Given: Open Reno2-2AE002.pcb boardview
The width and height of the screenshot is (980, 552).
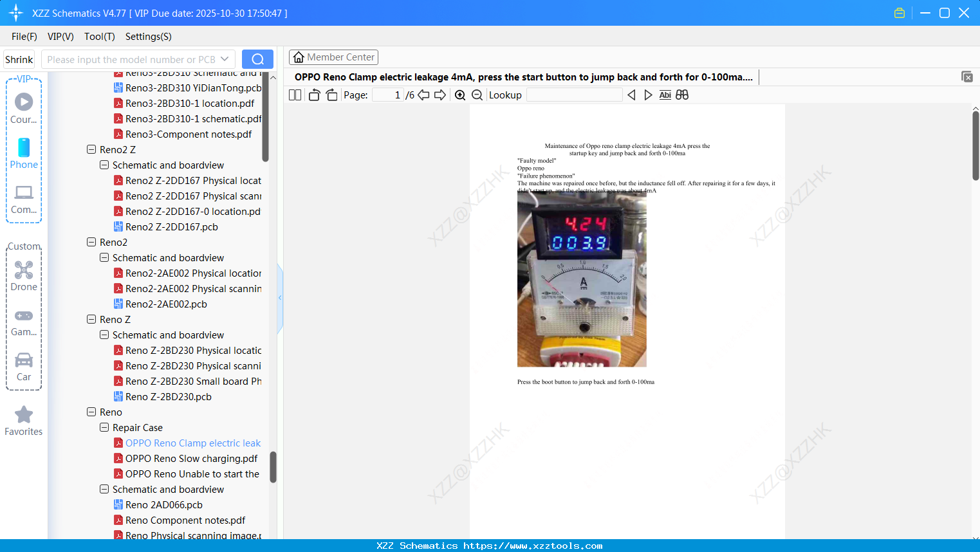Looking at the screenshot, I should (161, 304).
